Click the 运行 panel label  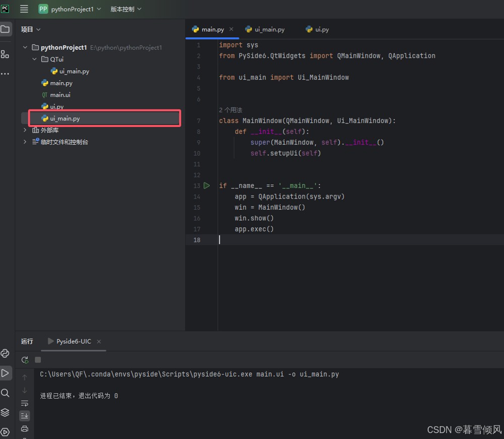point(27,341)
